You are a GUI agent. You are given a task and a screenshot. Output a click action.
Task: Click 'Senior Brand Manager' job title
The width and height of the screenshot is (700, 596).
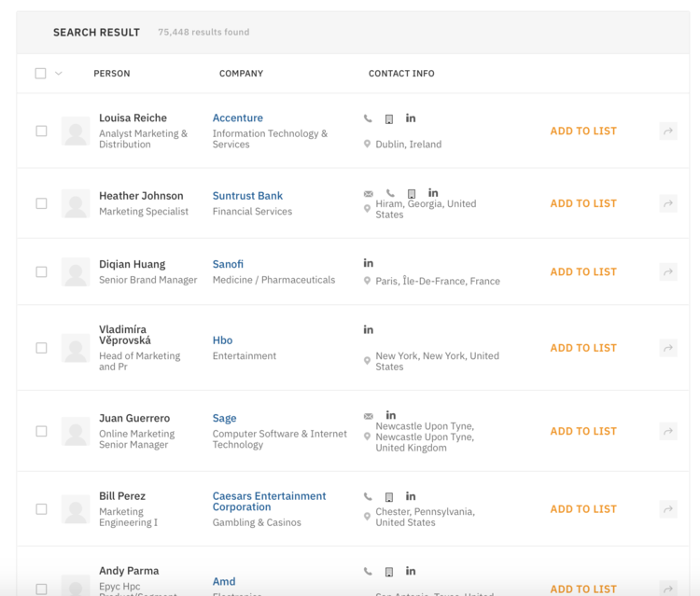(x=147, y=280)
